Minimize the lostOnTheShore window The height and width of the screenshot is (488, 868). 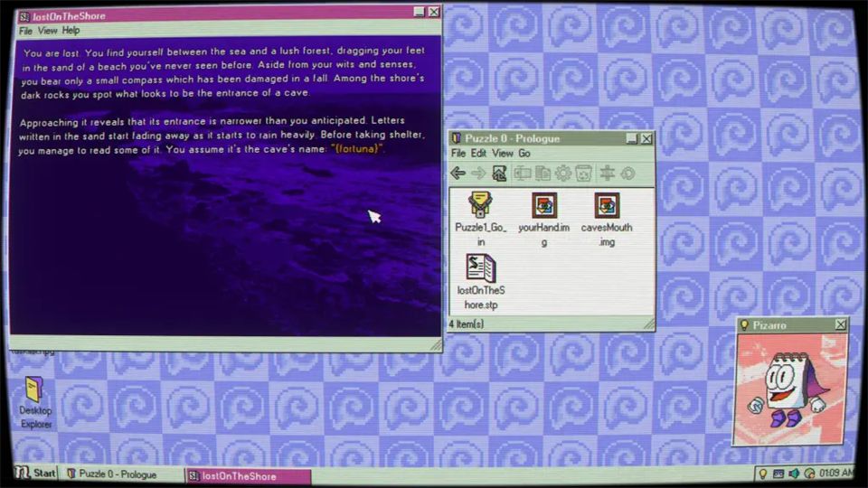coord(420,12)
